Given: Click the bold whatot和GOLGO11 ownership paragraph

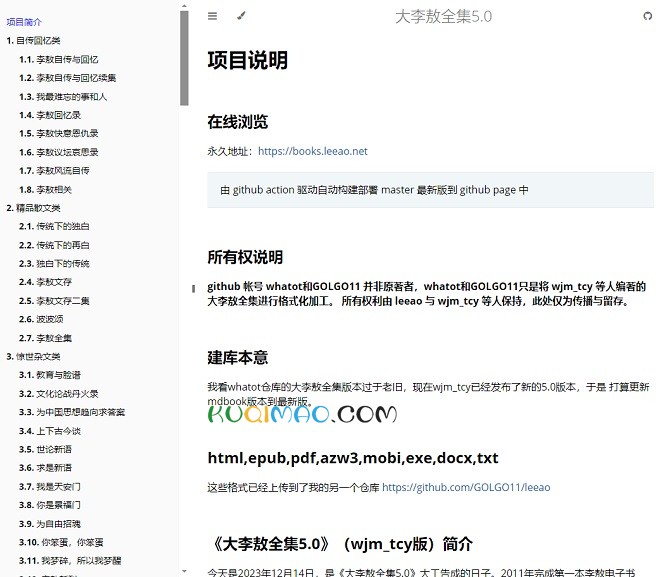Looking at the screenshot, I should point(426,294).
